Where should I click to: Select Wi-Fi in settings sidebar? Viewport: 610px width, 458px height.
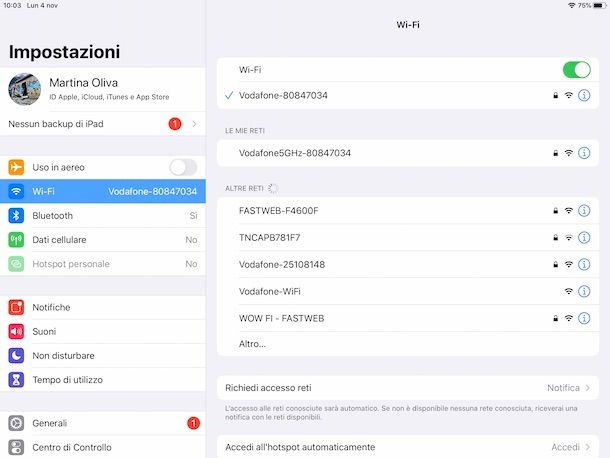(x=103, y=191)
